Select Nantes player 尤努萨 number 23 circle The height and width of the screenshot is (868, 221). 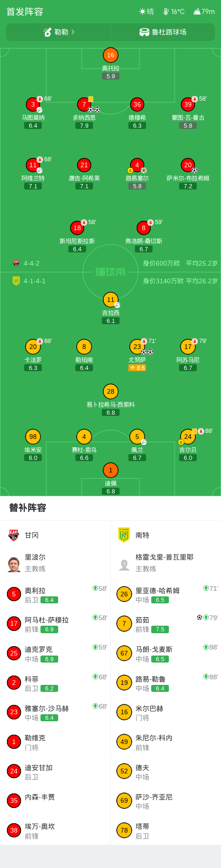pyautogui.click(x=137, y=347)
